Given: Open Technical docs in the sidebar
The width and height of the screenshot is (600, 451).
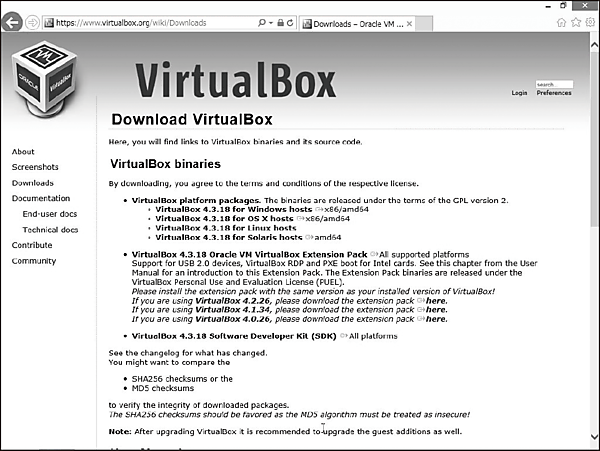Looking at the screenshot, I should coord(50,230).
